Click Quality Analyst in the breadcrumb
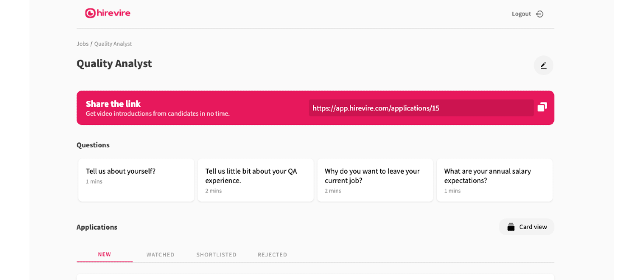 point(113,44)
